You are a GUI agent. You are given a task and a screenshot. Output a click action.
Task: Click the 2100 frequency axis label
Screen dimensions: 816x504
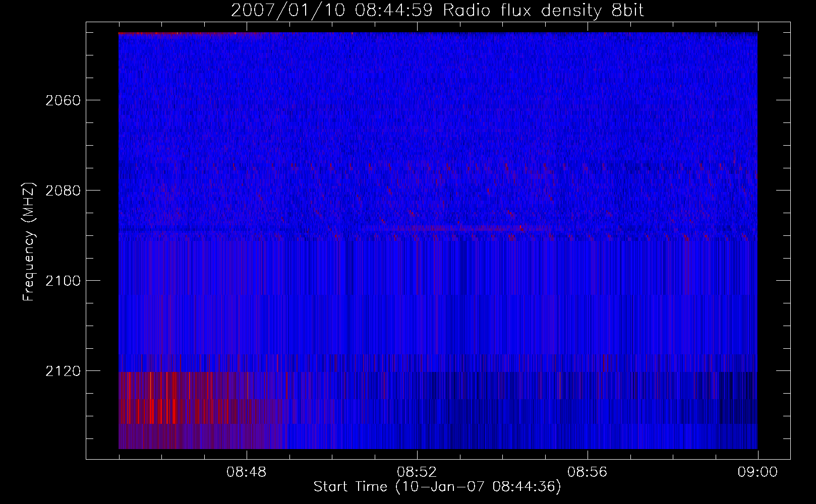point(63,281)
